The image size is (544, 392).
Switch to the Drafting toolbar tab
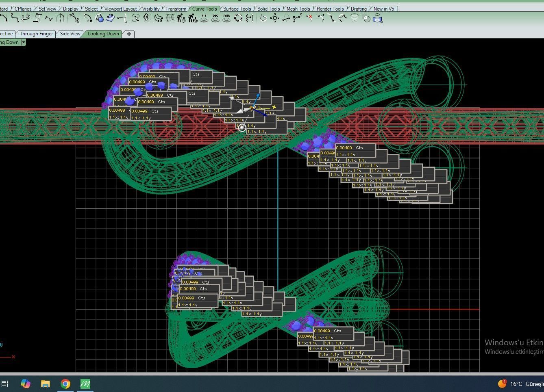tap(359, 9)
